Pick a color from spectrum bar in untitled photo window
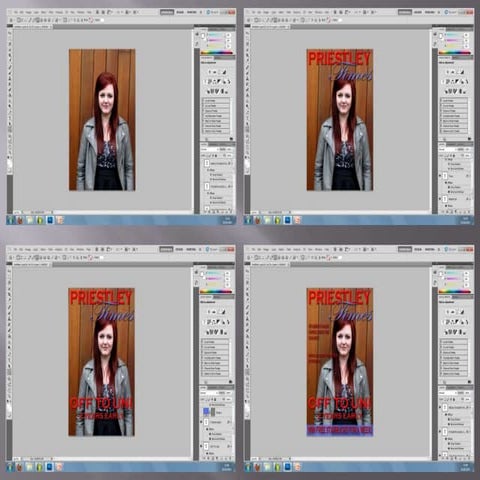The height and width of the screenshot is (480, 480). tap(216, 53)
